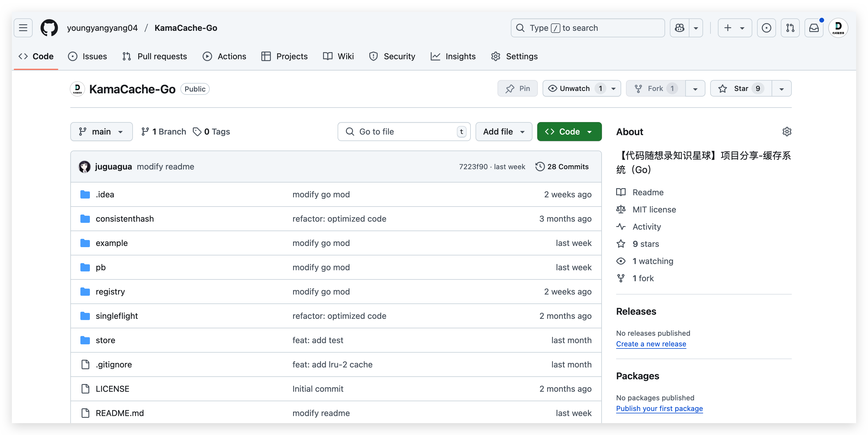Open the notifications inbox icon
Image resolution: width=868 pixels, height=435 pixels.
point(814,28)
